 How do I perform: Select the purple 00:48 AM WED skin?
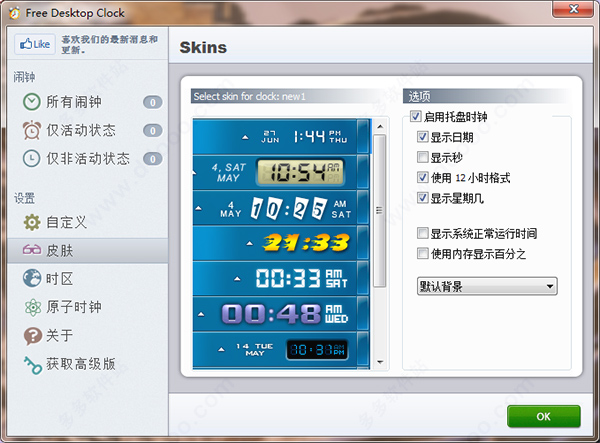[281, 314]
